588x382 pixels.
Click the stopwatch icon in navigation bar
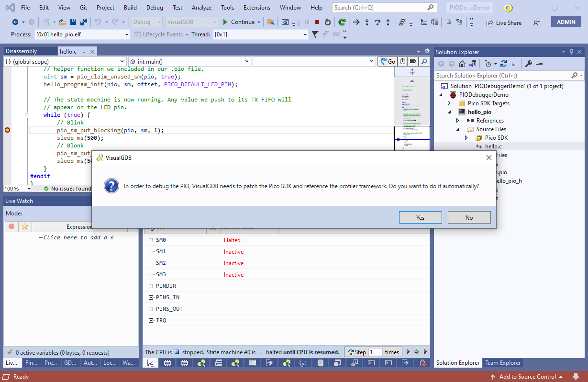point(402,61)
